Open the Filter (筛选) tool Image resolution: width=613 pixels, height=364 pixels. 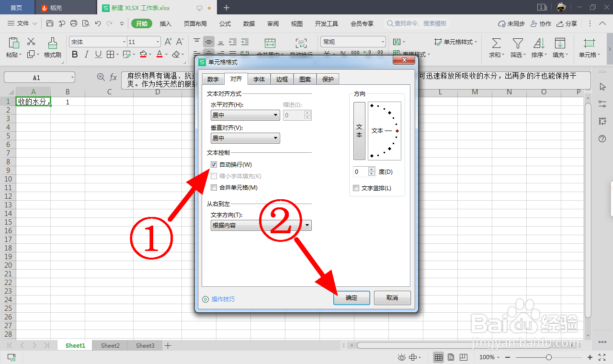point(518,46)
